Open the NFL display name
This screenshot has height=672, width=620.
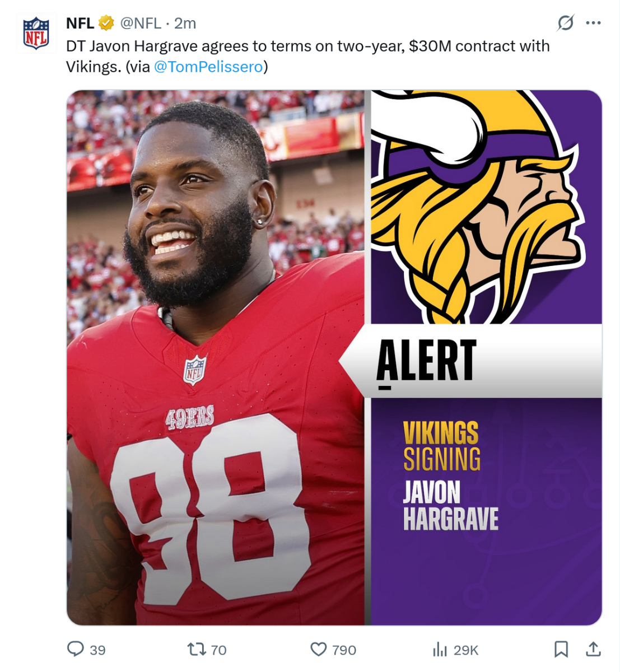(80, 23)
